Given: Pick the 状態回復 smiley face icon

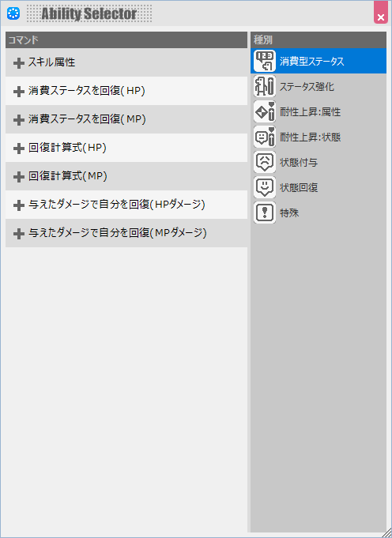Looking at the screenshot, I should [265, 188].
